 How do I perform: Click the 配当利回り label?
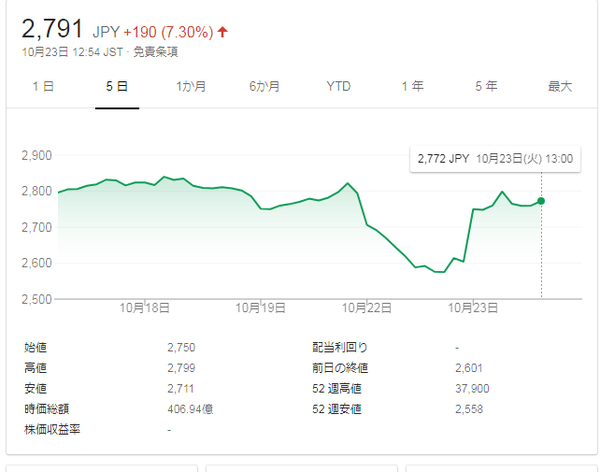[340, 347]
